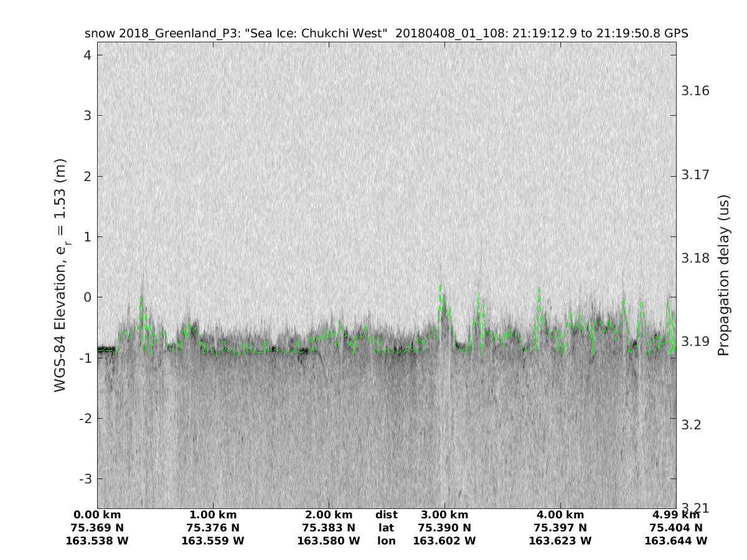
Task: Click the 3.19 propagation delay tick label
Action: tap(695, 342)
